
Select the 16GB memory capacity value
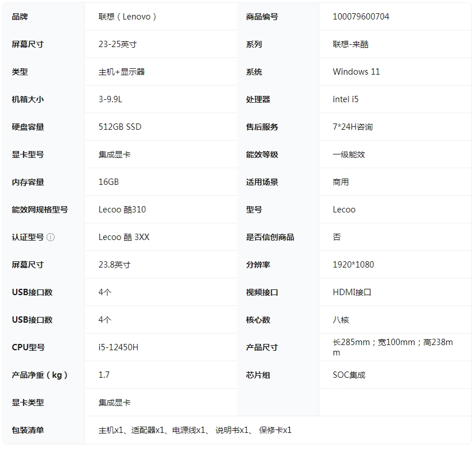pos(109,182)
